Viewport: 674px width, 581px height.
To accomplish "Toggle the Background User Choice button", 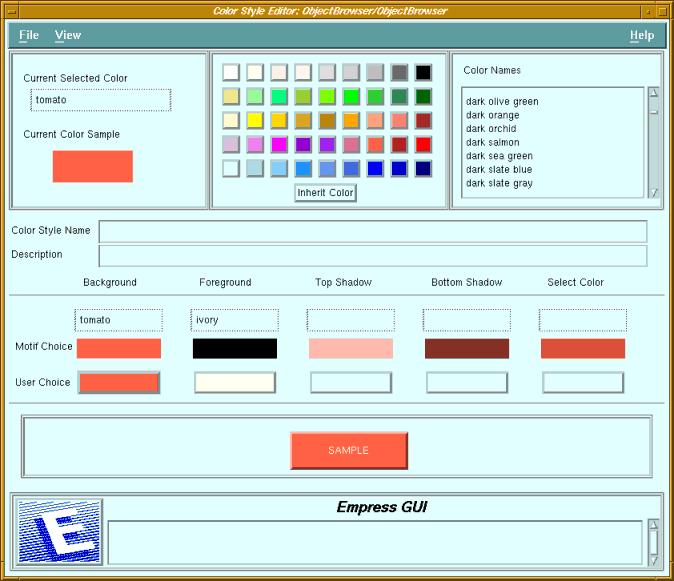I will click(119, 383).
